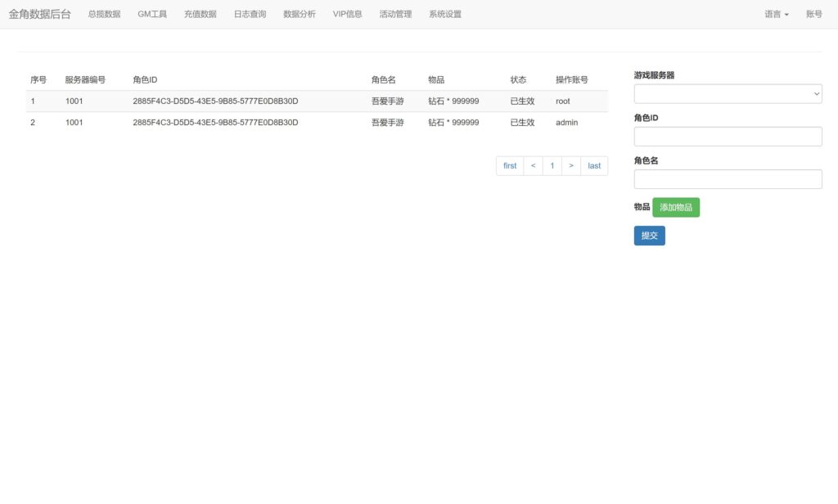
Task: Open the 系统设置 settings menu
Action: [x=444, y=13]
